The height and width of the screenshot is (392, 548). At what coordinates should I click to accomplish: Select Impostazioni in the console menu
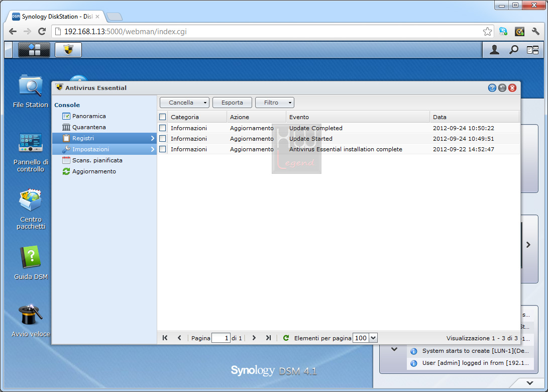point(104,149)
